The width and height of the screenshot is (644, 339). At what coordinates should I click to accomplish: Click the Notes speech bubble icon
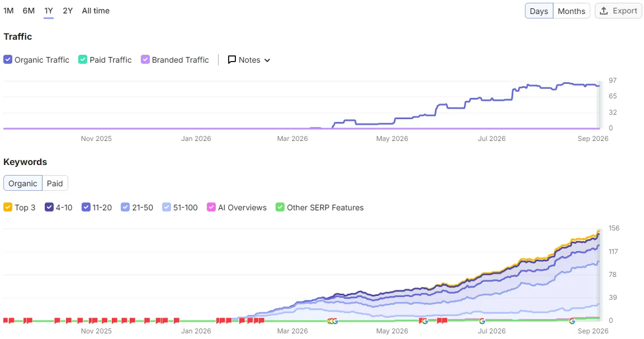(x=231, y=60)
